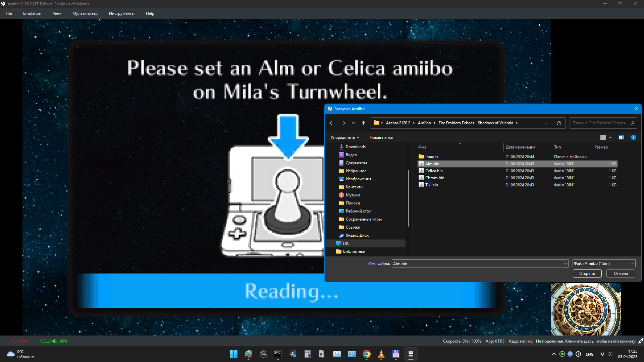Open the Файл Amiibo type dropdown
This screenshot has height=362, width=644.
[x=604, y=263]
